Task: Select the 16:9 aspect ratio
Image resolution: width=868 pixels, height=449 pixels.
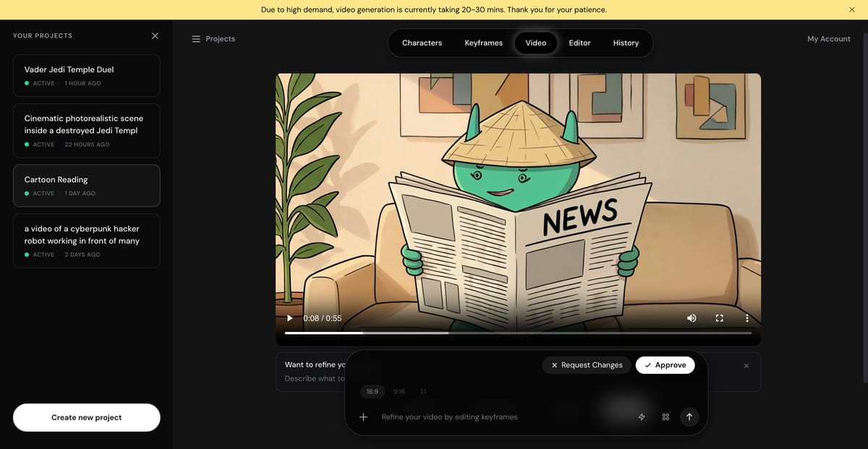Action: 372,392
